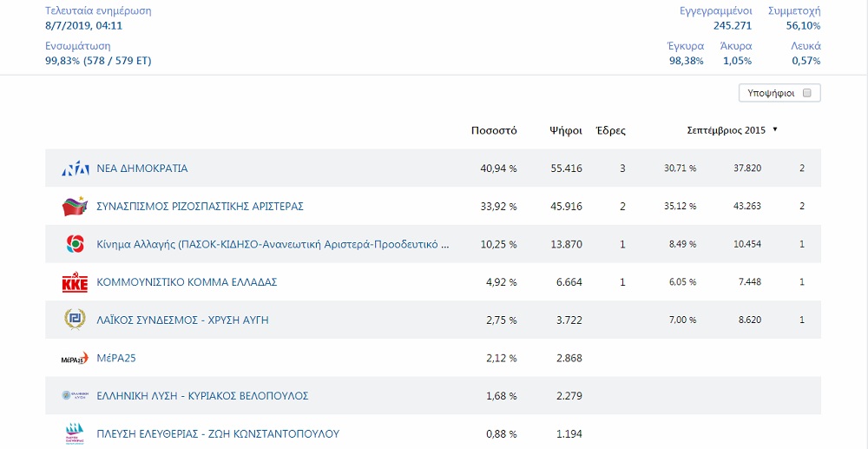Click the 1,68 % percentage cell

(x=502, y=396)
